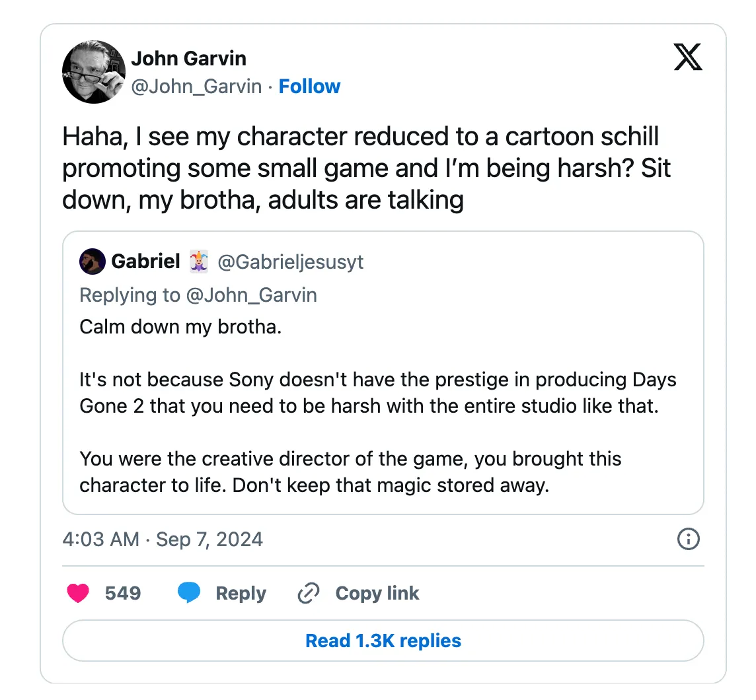Viewport: 756px width, 700px height.
Task: Click the blue reply bubble icon
Action: [x=189, y=594]
